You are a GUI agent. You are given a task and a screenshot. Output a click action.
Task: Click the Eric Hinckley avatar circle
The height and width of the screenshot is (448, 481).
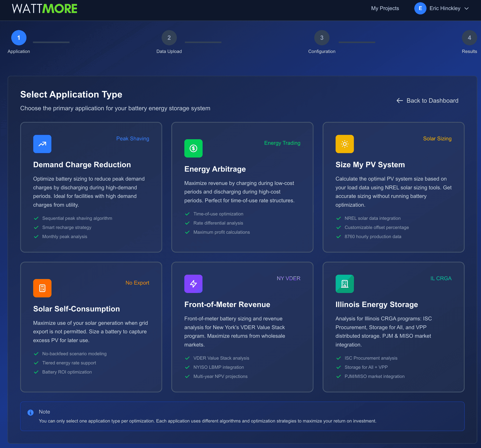pyautogui.click(x=421, y=8)
